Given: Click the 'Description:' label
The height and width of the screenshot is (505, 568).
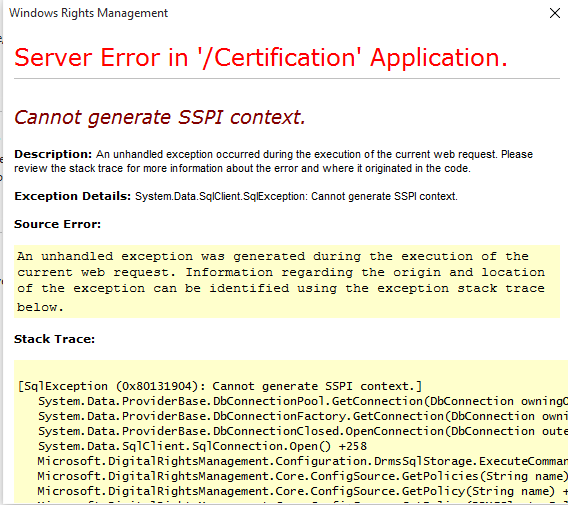Looking at the screenshot, I should click(53, 154).
